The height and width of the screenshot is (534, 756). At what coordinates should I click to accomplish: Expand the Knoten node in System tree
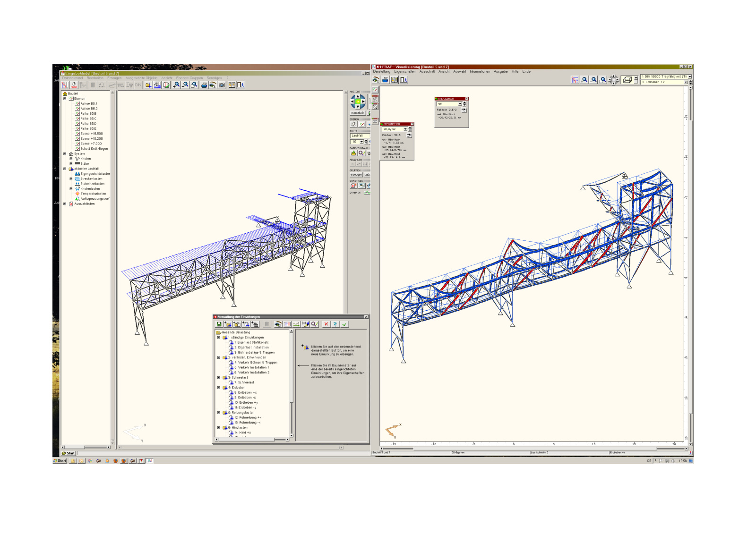tap(71, 159)
